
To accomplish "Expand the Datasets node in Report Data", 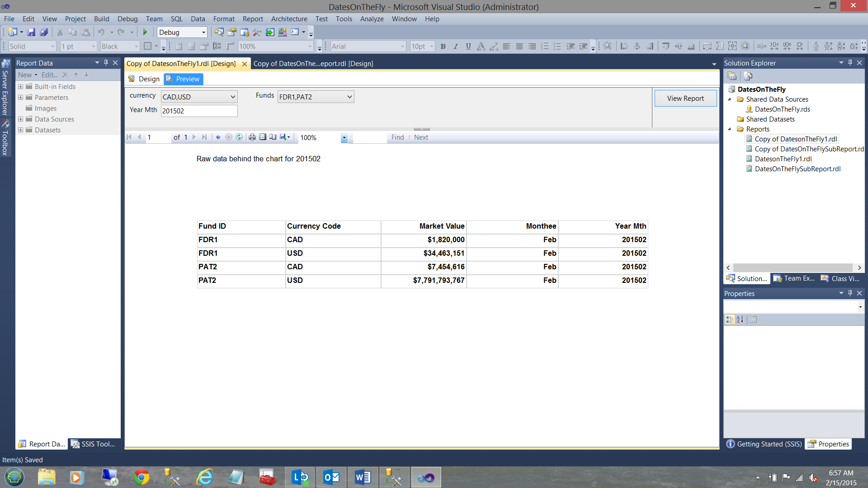I will (20, 130).
